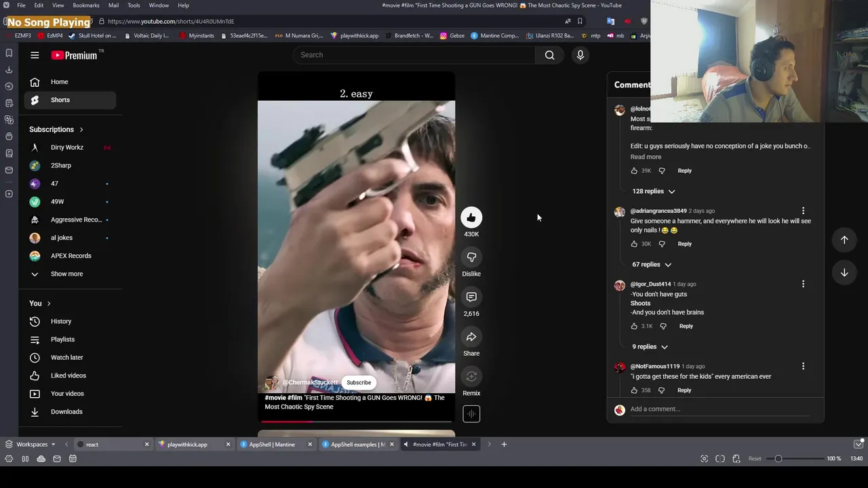Share the current short
This screenshot has width=868, height=488.
pyautogui.click(x=471, y=337)
